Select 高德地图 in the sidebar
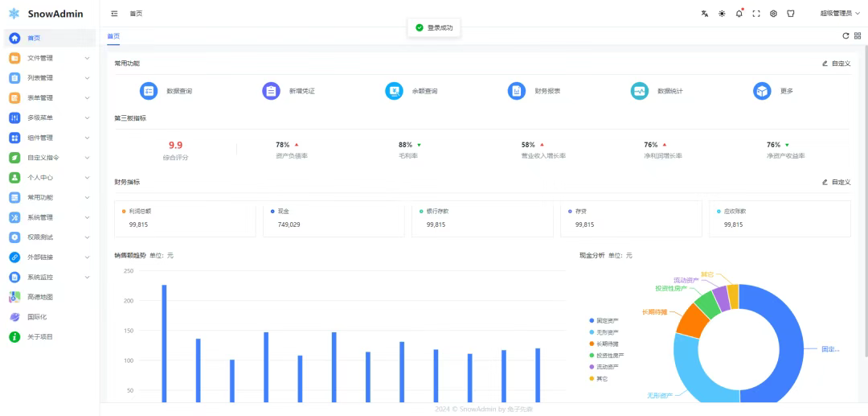This screenshot has height=416, width=868. (40, 297)
